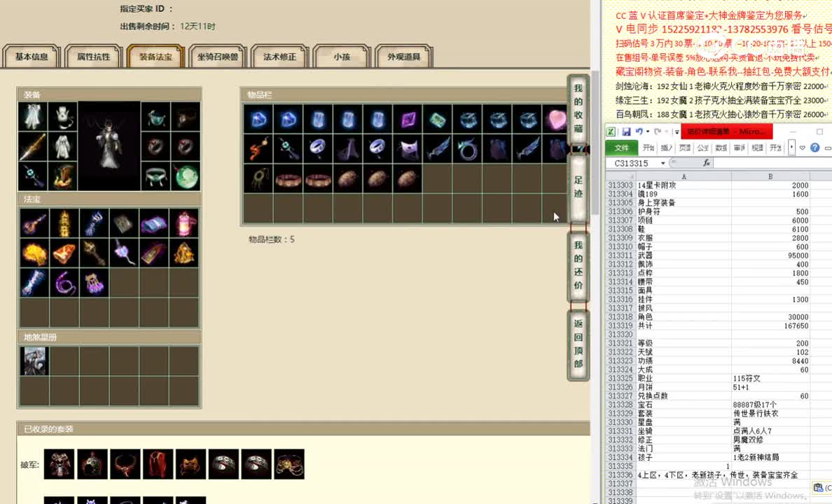Click the armor piece in 破军 set

coord(59,464)
